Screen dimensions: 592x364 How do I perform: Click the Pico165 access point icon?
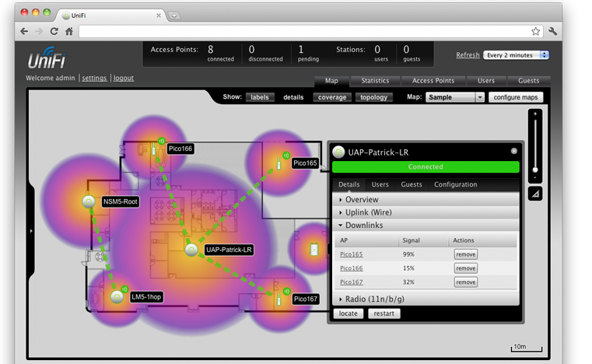point(279,163)
